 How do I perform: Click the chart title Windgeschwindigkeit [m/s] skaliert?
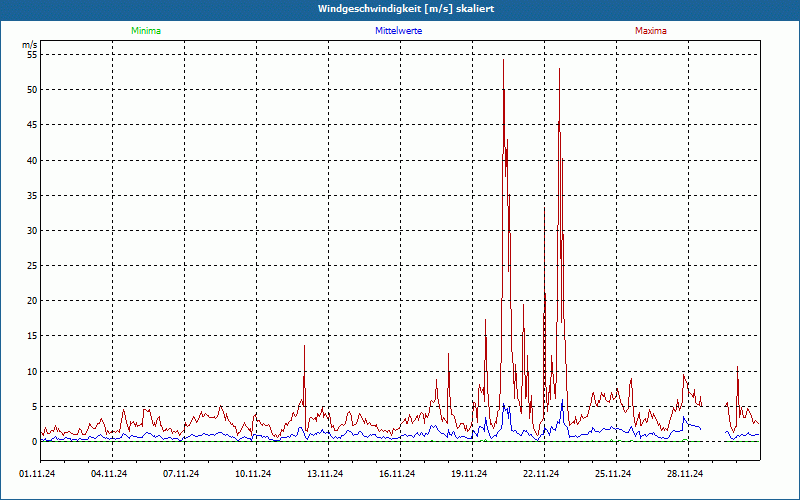point(406,9)
